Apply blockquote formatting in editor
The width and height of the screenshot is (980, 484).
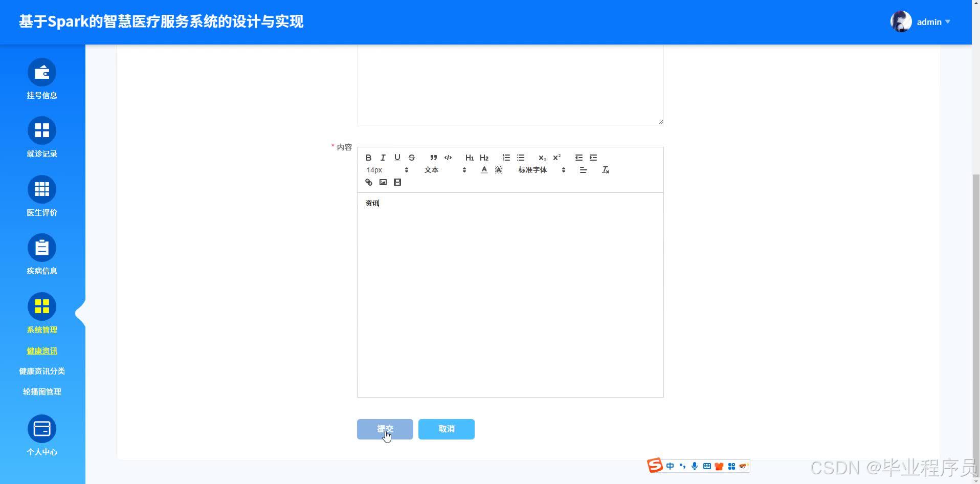433,157
